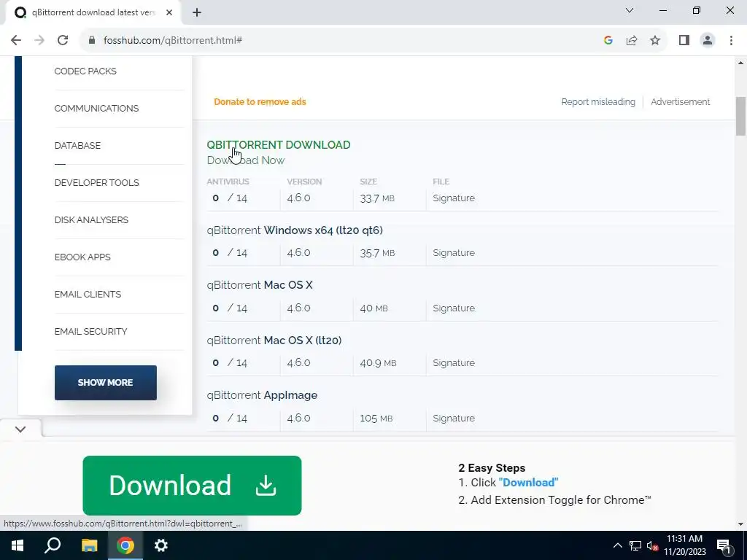This screenshot has width=747, height=560.
Task: Open a new tab with the plus button
Action: point(197,13)
